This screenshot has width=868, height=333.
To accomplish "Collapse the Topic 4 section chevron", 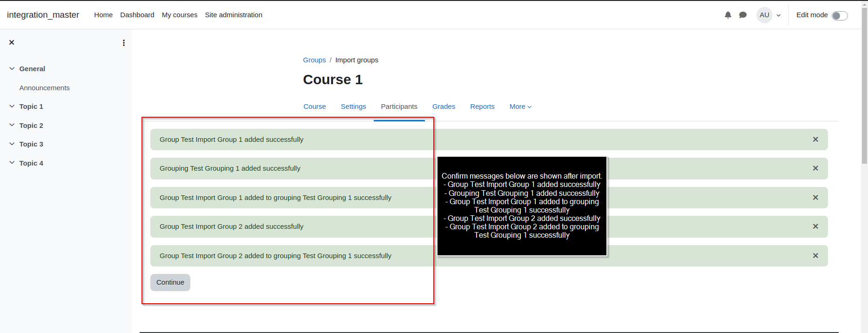I will (x=12, y=163).
